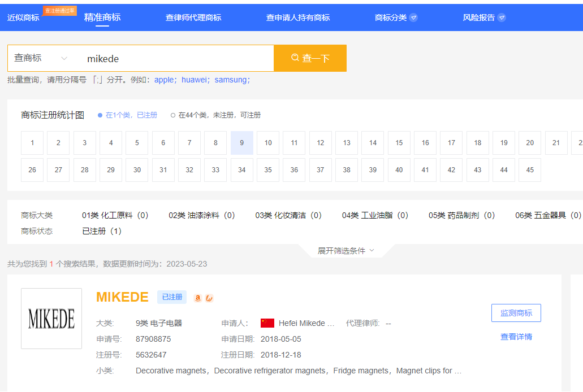
Task: Open 查看详情 for the MIKEDE result
Action: point(515,336)
